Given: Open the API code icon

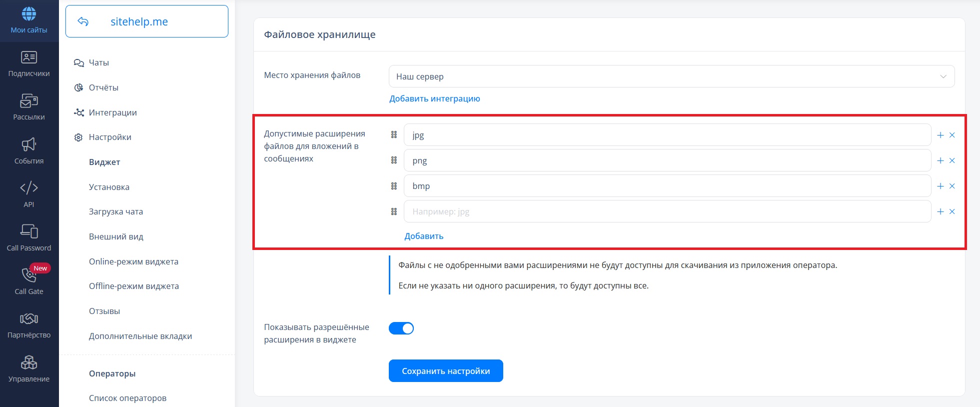Looking at the screenshot, I should [x=29, y=187].
